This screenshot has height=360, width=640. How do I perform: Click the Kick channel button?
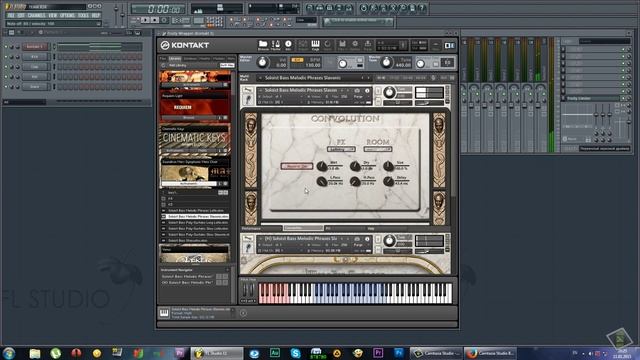[35, 57]
